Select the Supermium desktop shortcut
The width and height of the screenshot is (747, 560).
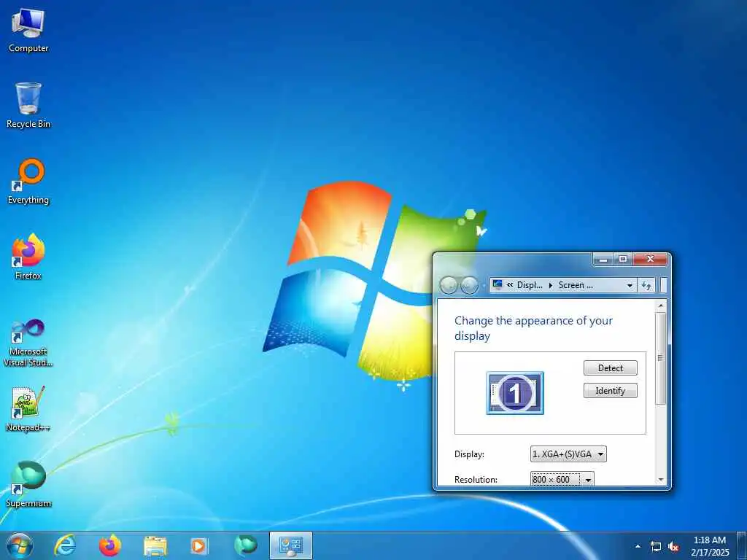[x=28, y=484]
